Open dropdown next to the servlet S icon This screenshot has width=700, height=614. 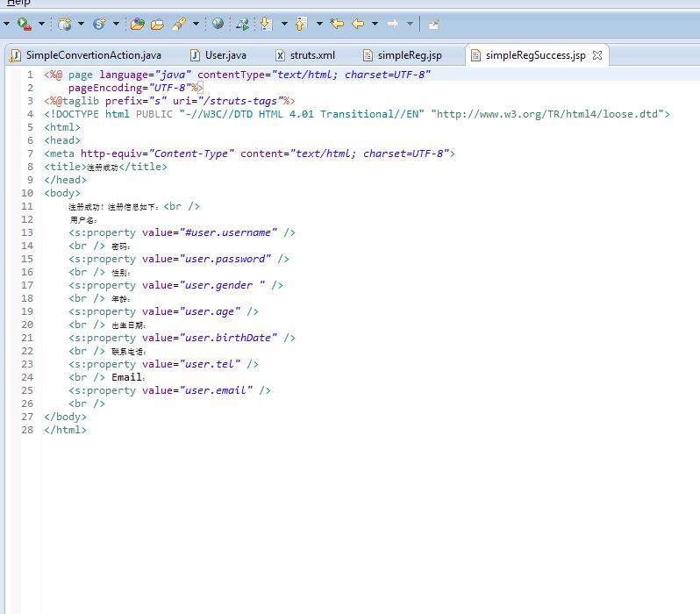(116, 24)
